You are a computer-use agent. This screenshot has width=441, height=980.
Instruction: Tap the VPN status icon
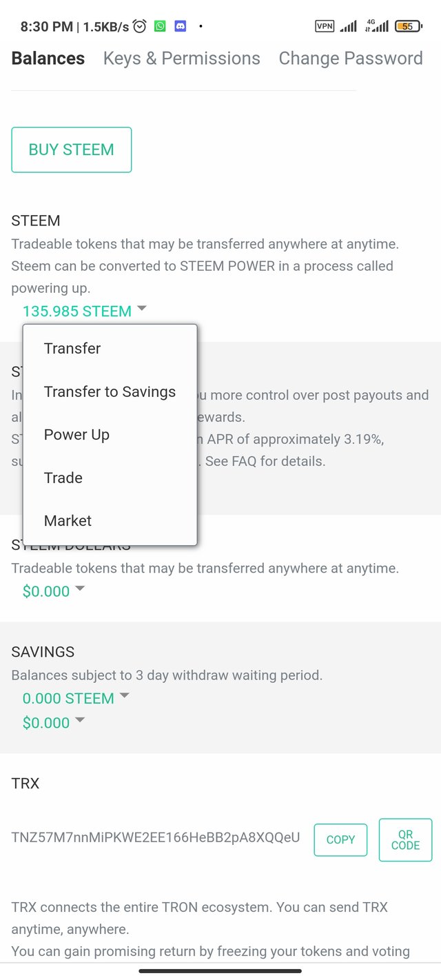[325, 27]
